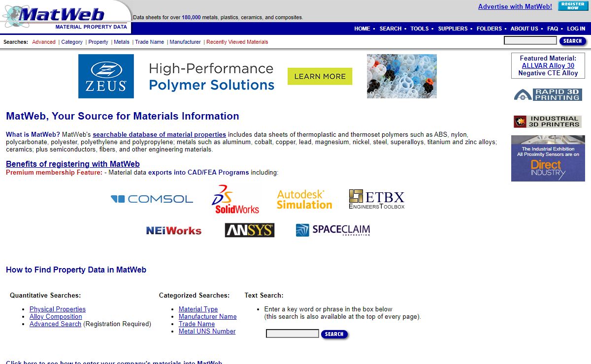Click the Autodesk Simulation logo

click(x=304, y=200)
